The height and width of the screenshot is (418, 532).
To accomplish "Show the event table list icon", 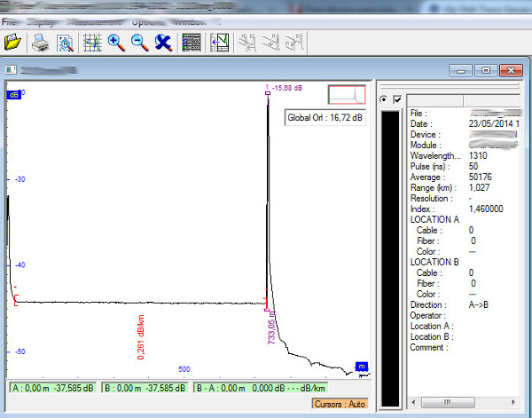I will pos(192,43).
